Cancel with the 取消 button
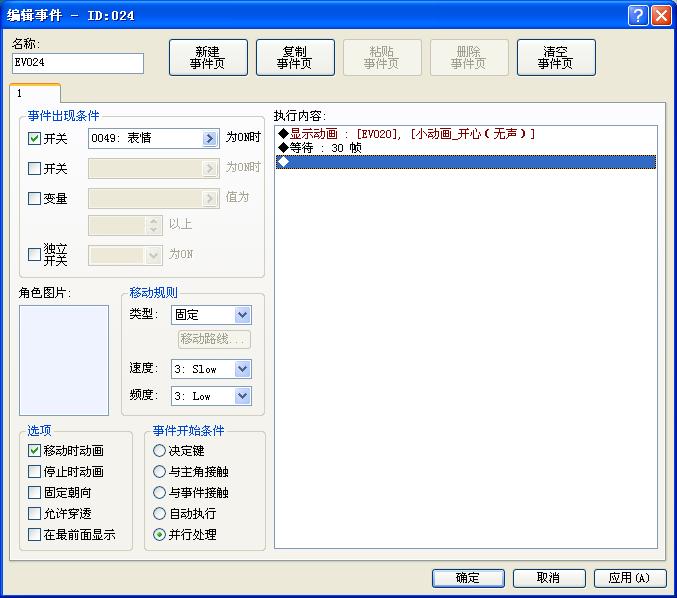The image size is (677, 598). pos(549,578)
